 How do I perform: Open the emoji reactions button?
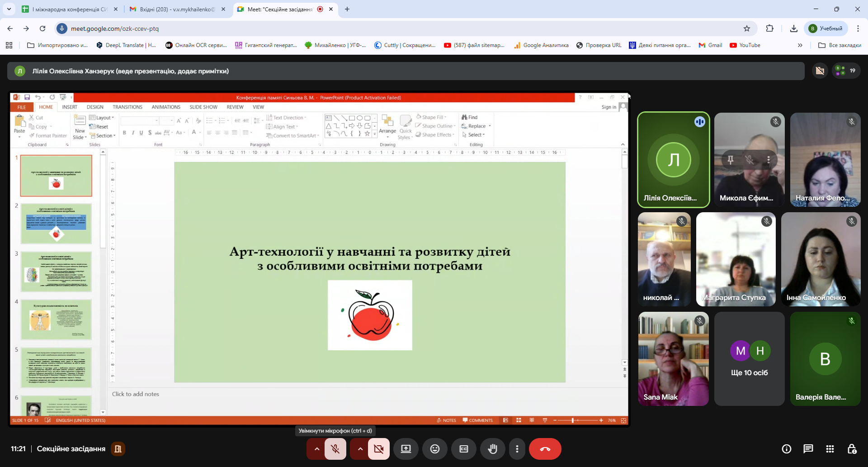[434, 449]
